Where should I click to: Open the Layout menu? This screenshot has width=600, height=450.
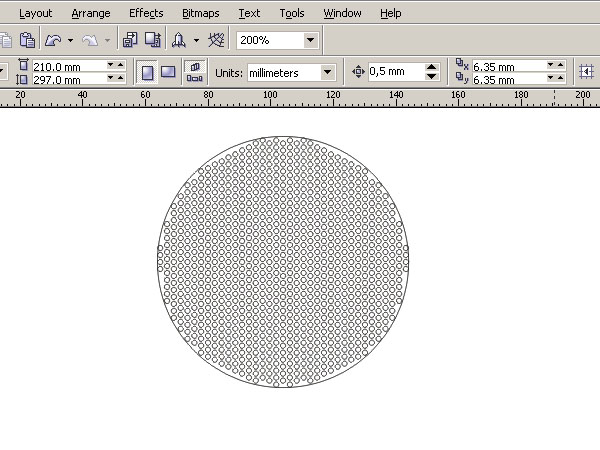(35, 13)
